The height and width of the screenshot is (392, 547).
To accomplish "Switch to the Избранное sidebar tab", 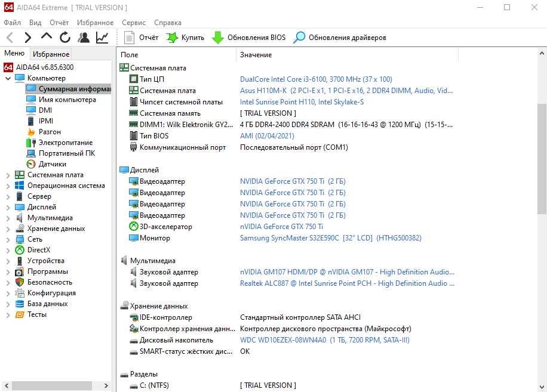I will pos(51,54).
